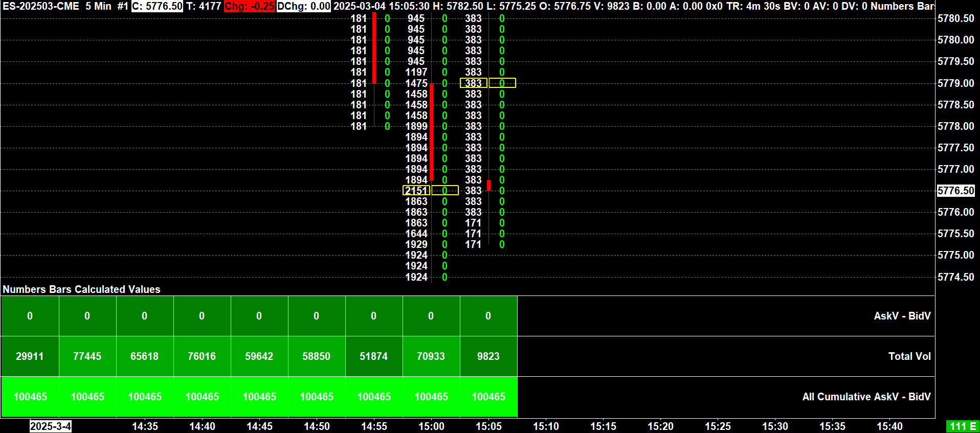Select the 5776.00 price axis label
Viewport: 980px width, 433px height.
(955, 212)
